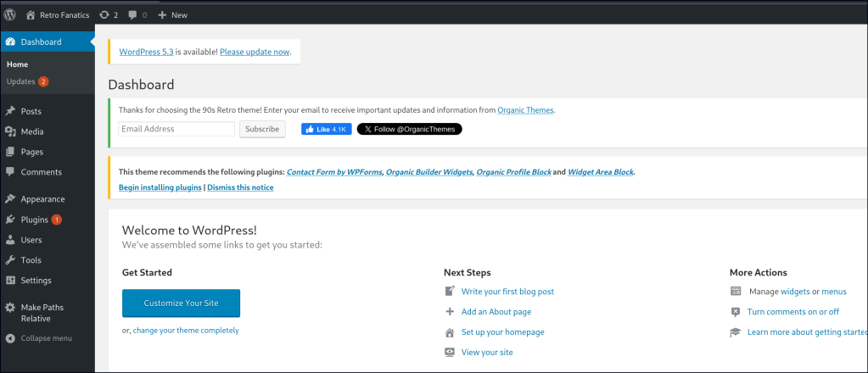The image size is (868, 373).
Task: Click the Email Address input field
Action: pos(176,129)
